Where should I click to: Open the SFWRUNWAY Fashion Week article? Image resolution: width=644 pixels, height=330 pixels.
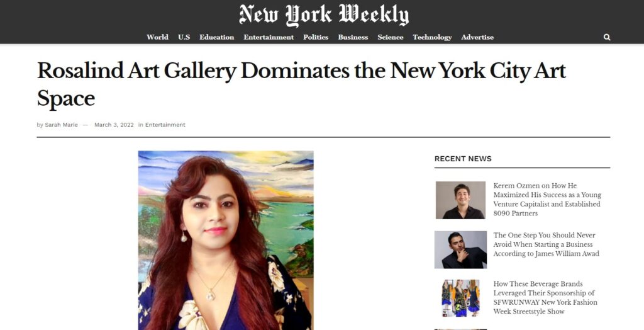(545, 297)
